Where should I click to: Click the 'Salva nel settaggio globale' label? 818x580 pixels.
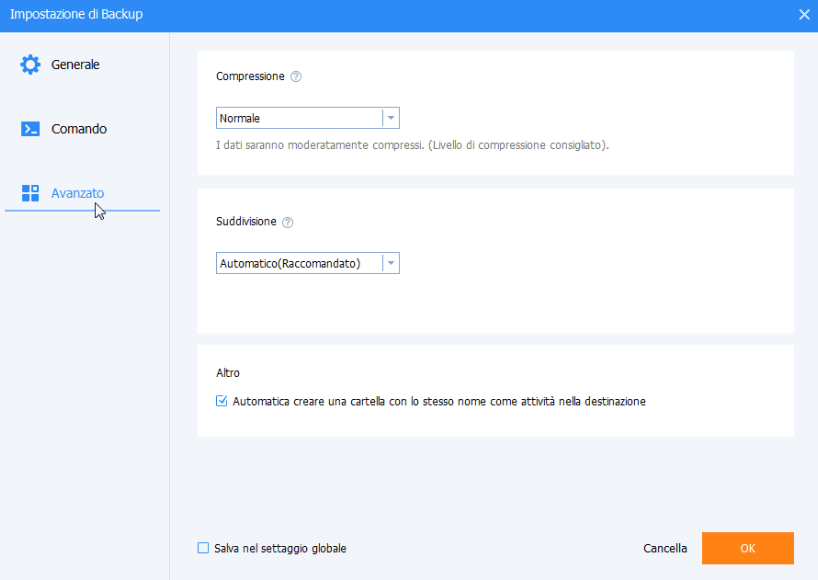(x=280, y=548)
